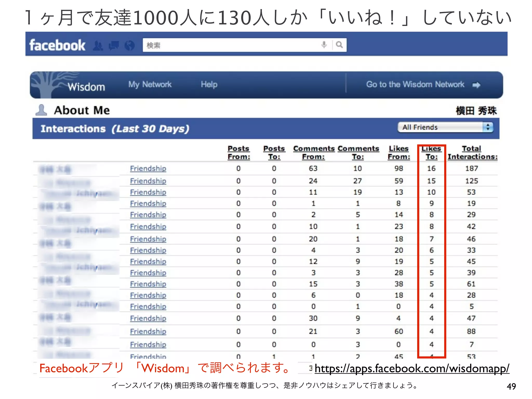Click the Facebook logo
The height and width of the screenshot is (399, 532).
[57, 45]
